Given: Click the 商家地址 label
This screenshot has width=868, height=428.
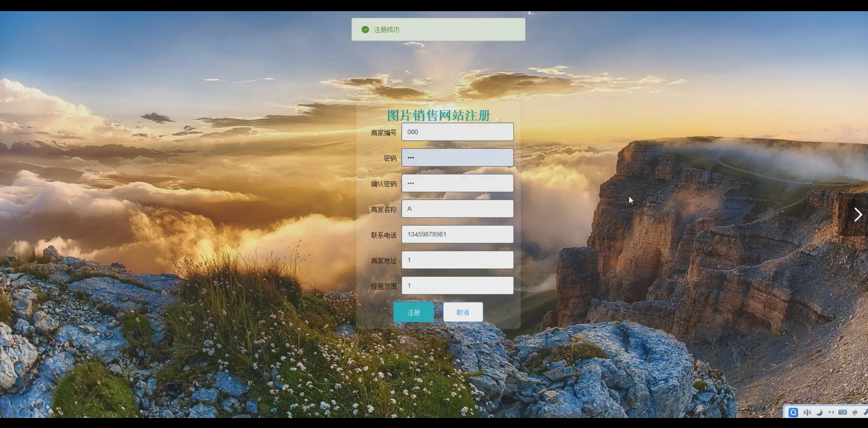Looking at the screenshot, I should 383,261.
